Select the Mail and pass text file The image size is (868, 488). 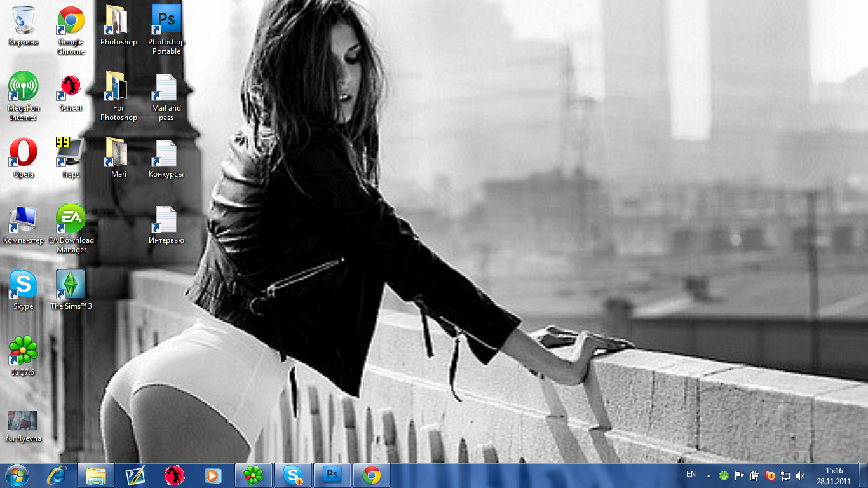tap(166, 96)
